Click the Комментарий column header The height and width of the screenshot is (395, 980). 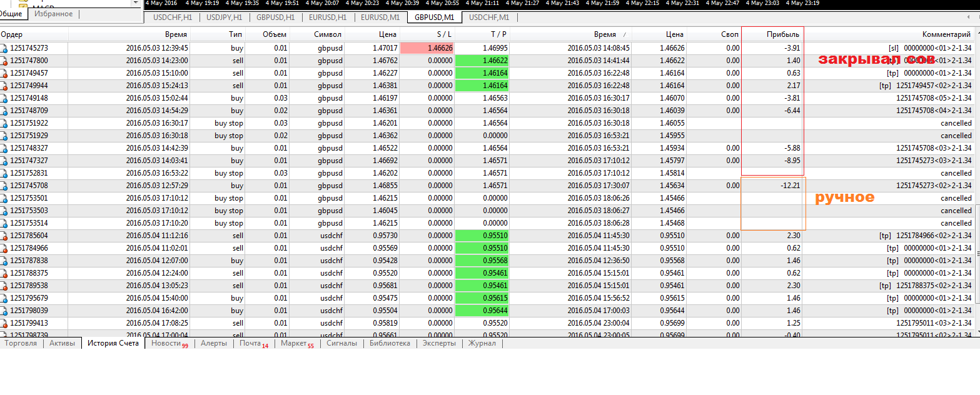(x=889, y=35)
